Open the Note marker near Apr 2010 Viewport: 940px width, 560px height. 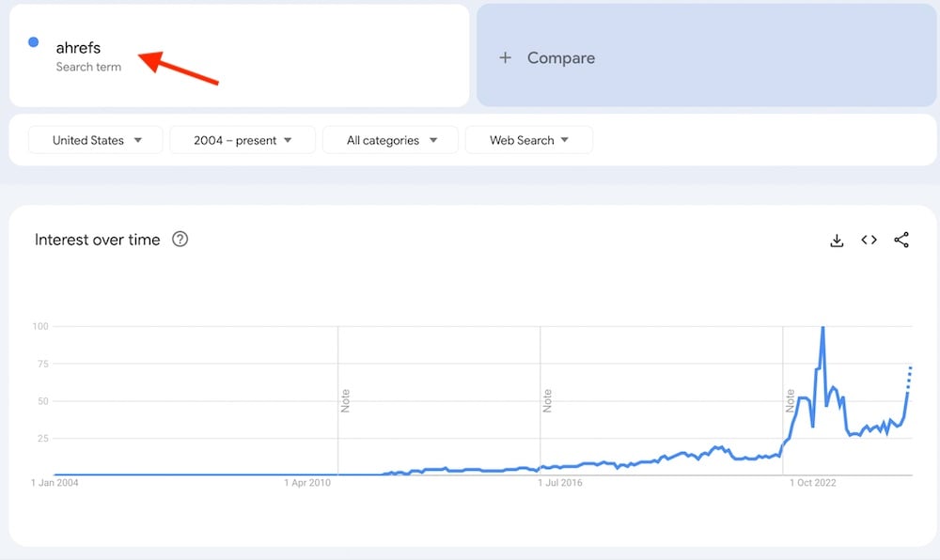pyautogui.click(x=345, y=400)
